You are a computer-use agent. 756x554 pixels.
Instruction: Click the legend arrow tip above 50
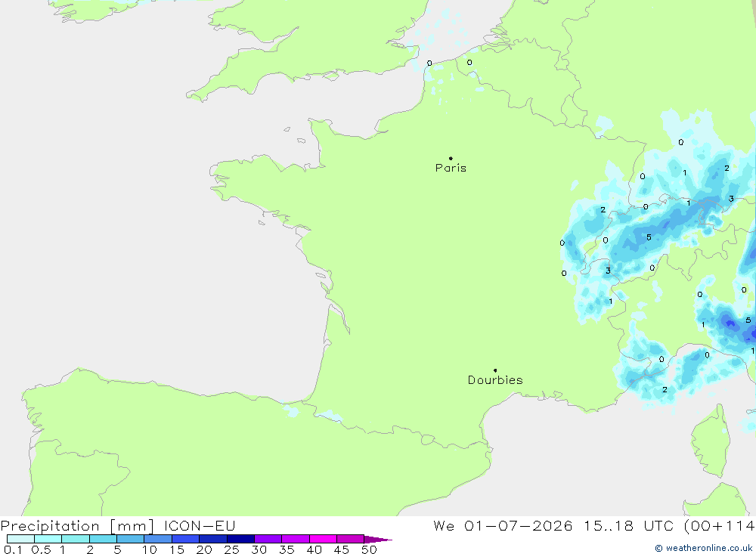[378, 540]
